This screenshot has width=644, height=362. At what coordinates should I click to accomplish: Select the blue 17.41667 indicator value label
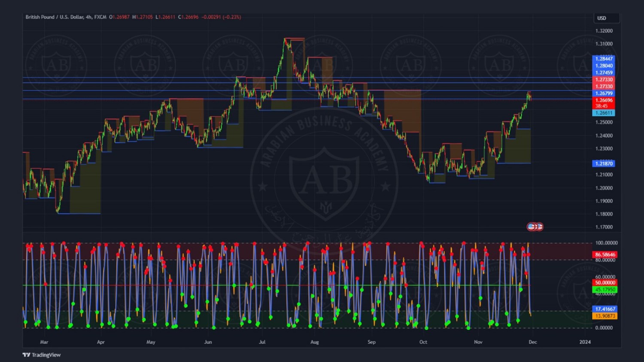[x=605, y=309]
